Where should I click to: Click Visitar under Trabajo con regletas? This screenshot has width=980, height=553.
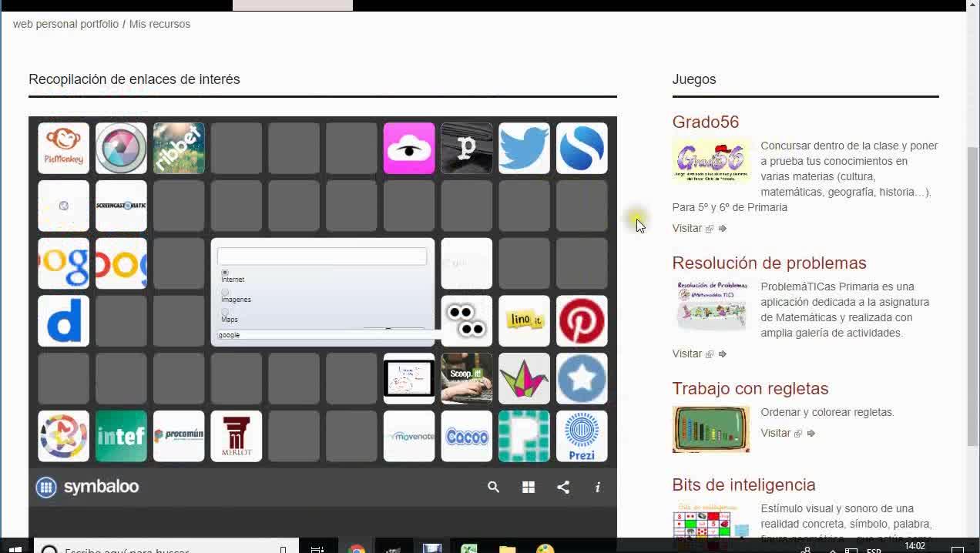(x=776, y=433)
